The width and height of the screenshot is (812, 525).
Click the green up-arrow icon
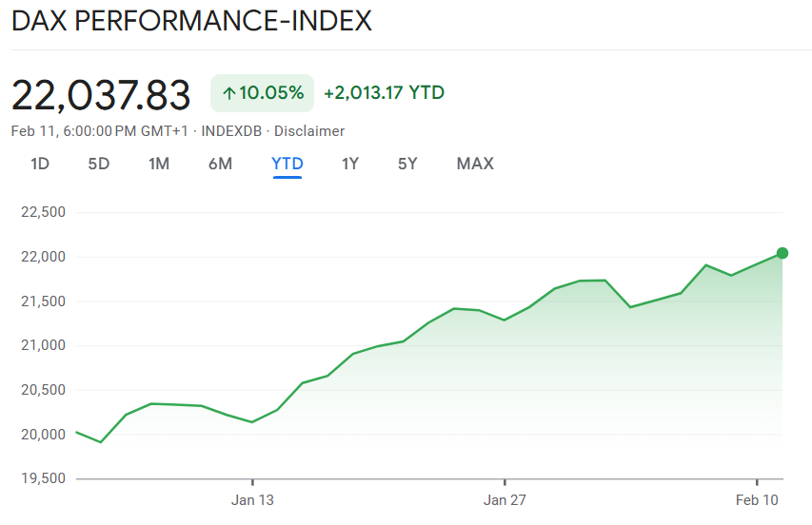(x=228, y=93)
